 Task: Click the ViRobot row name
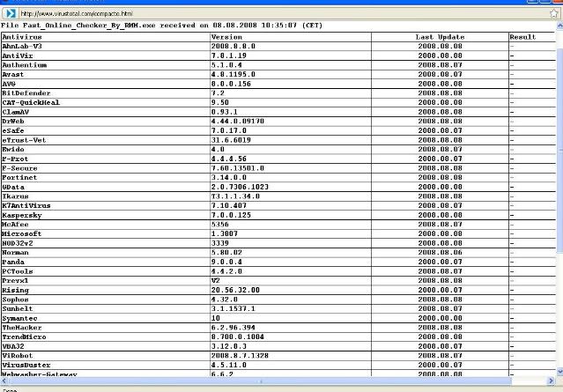pyautogui.click(x=18, y=356)
